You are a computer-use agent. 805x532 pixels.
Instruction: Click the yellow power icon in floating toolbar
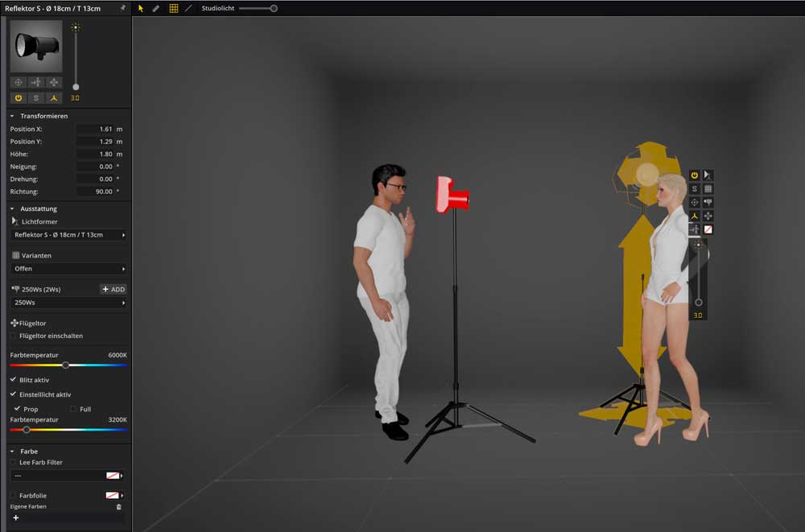(x=695, y=175)
